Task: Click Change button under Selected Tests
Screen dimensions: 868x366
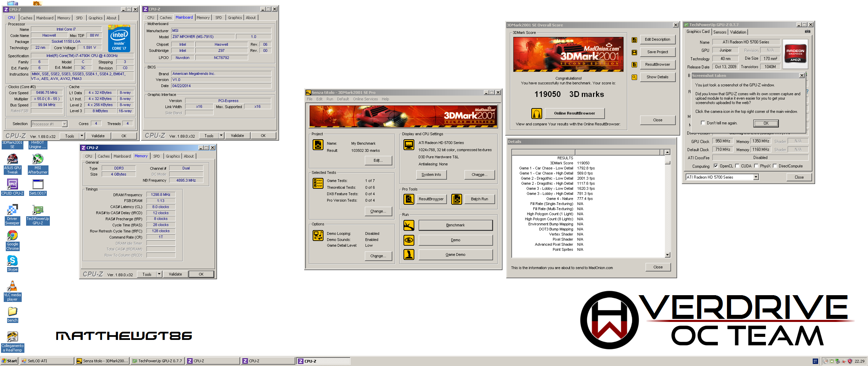Action: pyautogui.click(x=378, y=211)
